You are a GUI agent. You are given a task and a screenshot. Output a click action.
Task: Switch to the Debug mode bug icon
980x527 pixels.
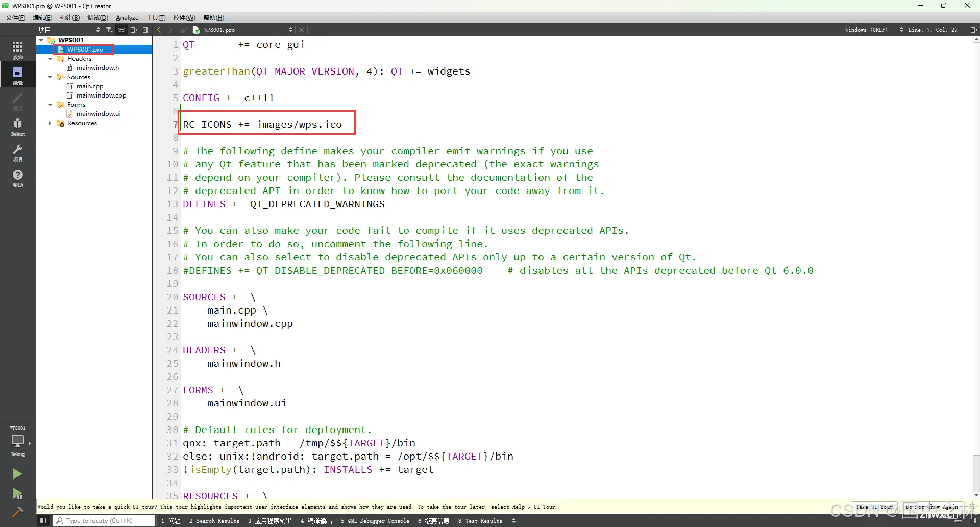pyautogui.click(x=18, y=126)
